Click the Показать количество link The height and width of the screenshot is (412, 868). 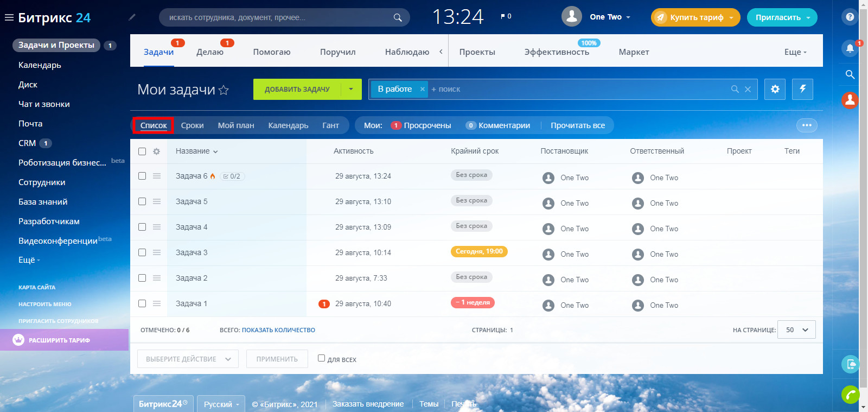point(278,330)
